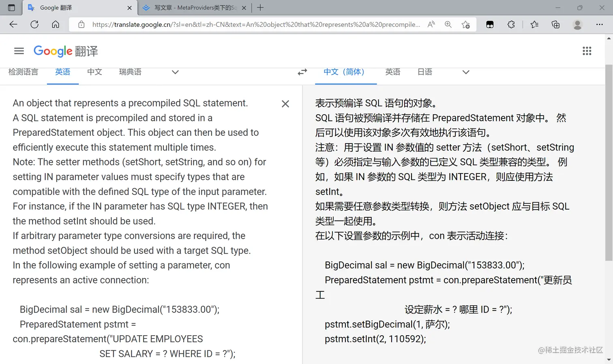The height and width of the screenshot is (364, 613).
Task: Open browser Settings and more menu
Action: click(x=600, y=24)
